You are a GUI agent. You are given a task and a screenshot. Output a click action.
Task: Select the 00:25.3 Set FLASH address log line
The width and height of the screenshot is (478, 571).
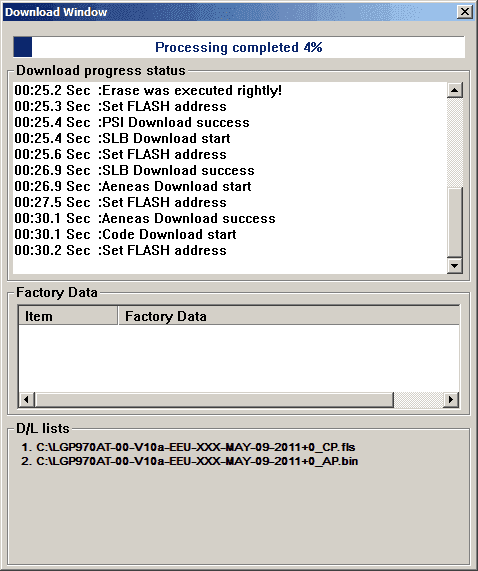tap(121, 106)
